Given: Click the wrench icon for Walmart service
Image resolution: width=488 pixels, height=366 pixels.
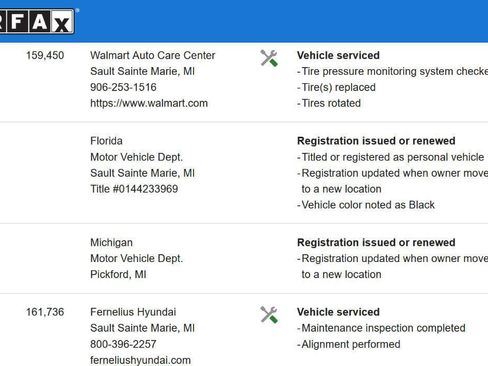Looking at the screenshot, I should click(x=269, y=58).
